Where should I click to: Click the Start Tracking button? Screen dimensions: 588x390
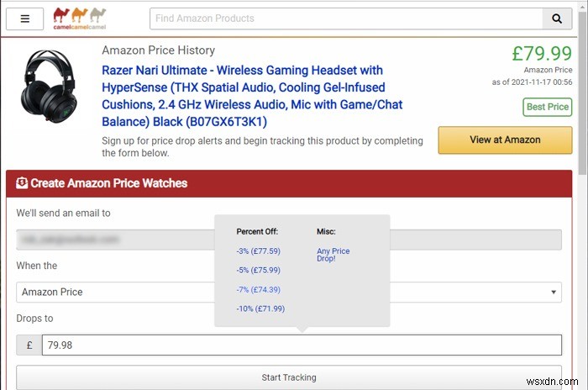click(289, 377)
